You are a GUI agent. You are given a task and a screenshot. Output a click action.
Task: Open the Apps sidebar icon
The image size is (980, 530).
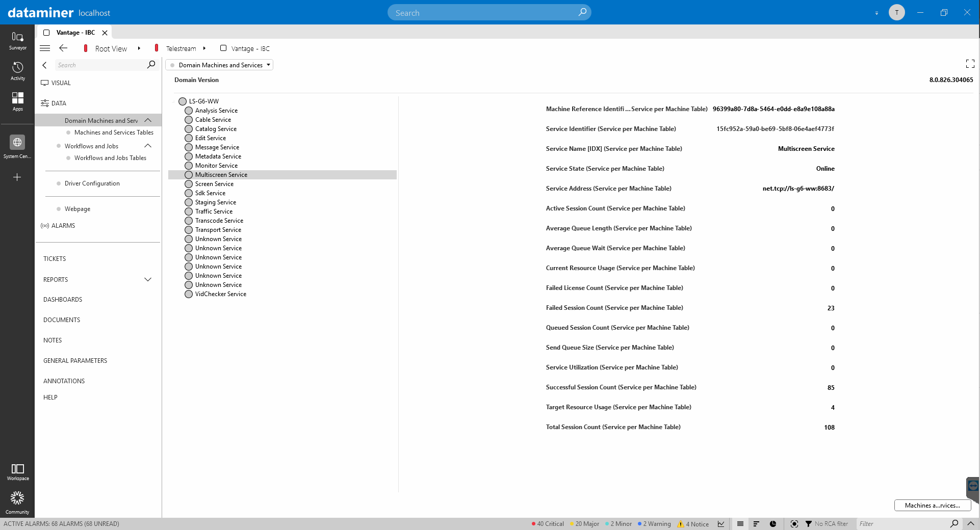click(x=17, y=101)
